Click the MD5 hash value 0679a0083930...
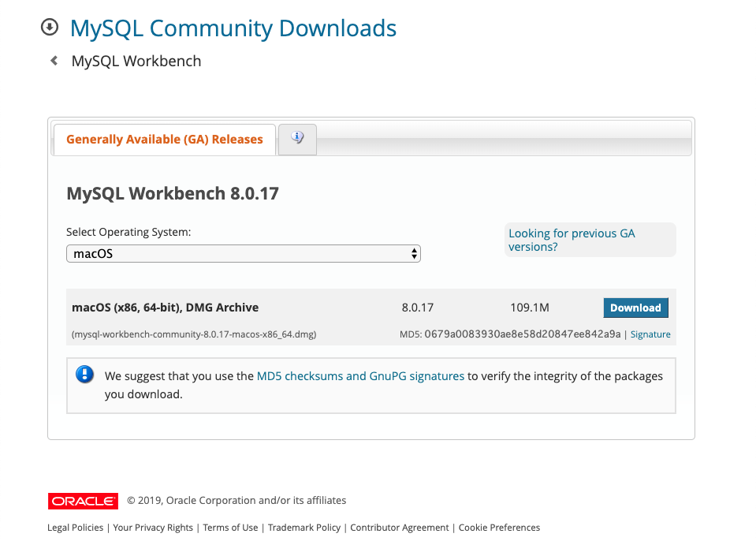Image resolution: width=756 pixels, height=541 pixels. point(523,334)
